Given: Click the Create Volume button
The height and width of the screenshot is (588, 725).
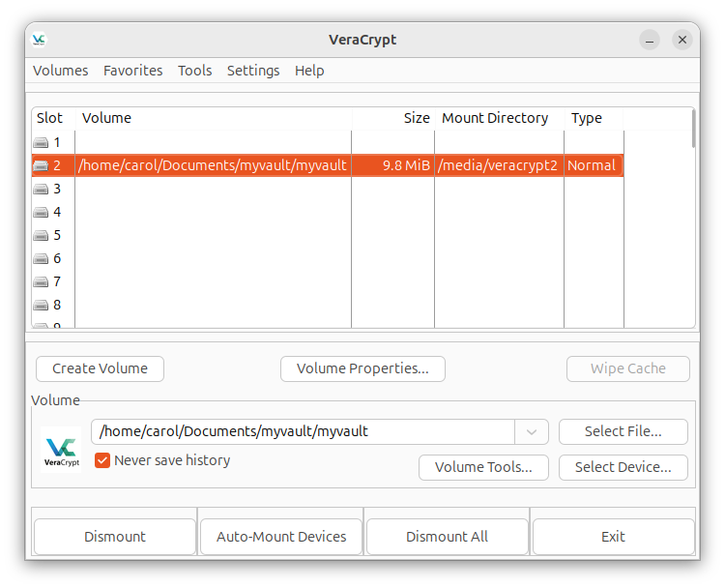Looking at the screenshot, I should click(x=100, y=368).
